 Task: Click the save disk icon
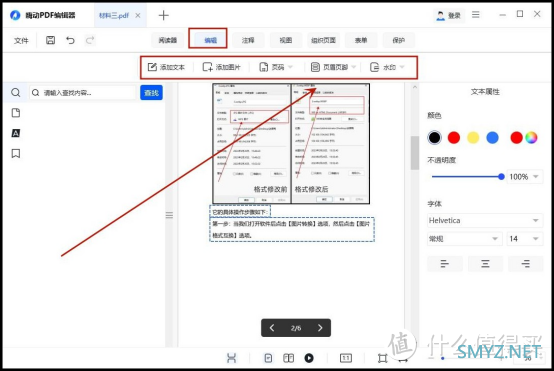(51, 40)
